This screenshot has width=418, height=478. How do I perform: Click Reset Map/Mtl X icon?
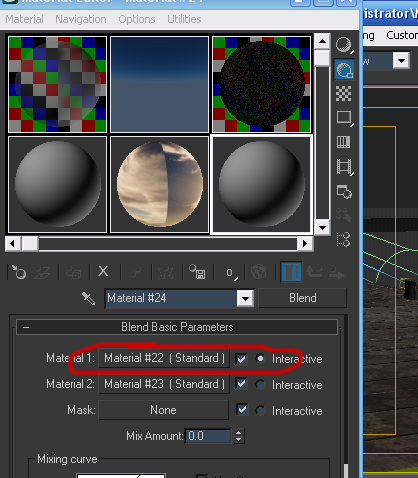(x=103, y=272)
